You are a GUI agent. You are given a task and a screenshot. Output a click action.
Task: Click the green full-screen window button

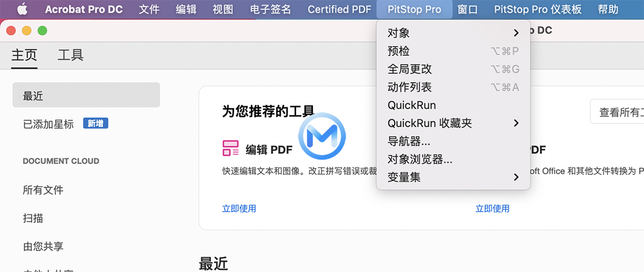pos(42,31)
